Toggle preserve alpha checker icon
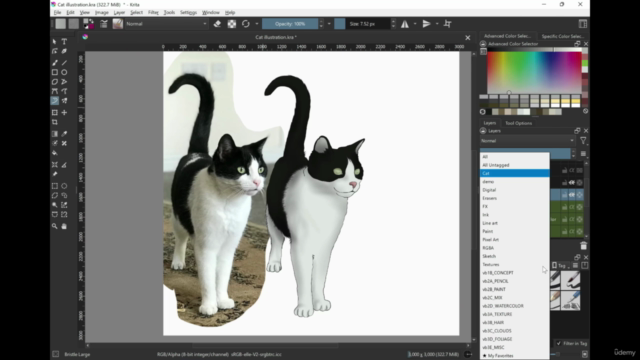 pyautogui.click(x=231, y=24)
